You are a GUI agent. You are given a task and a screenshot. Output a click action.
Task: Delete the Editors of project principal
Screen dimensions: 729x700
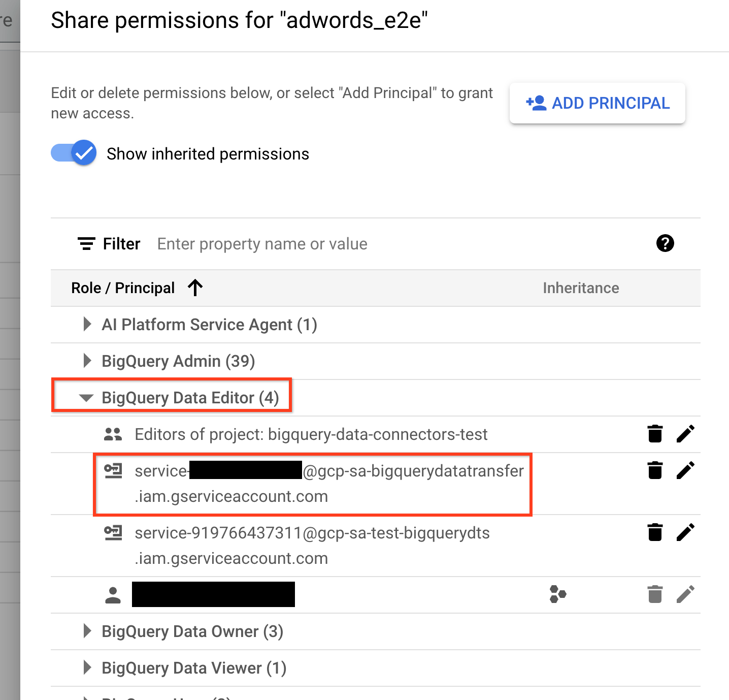pos(655,434)
